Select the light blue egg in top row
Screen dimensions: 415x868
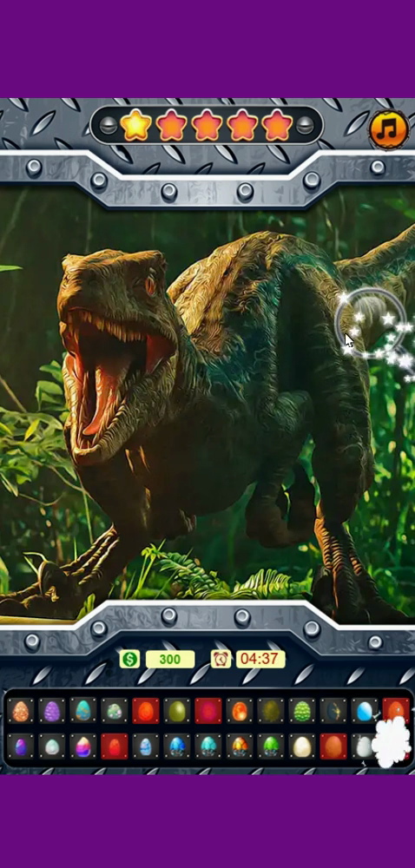click(x=364, y=710)
